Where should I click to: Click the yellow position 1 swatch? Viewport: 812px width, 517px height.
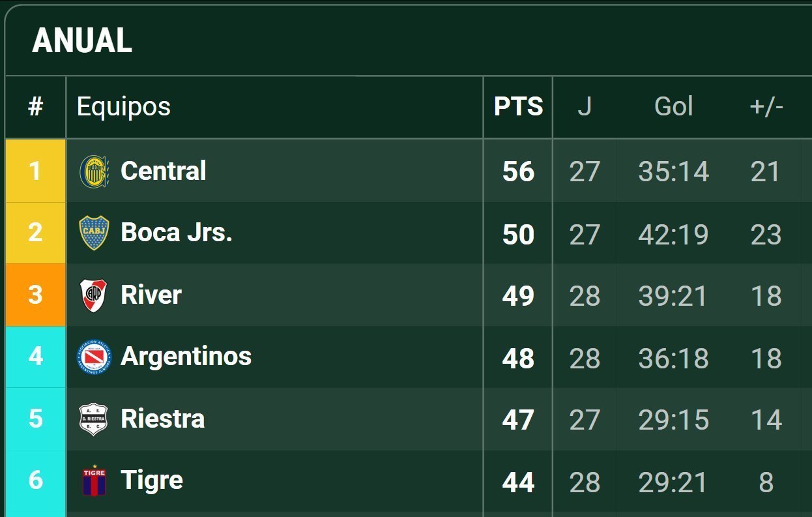pyautogui.click(x=35, y=171)
